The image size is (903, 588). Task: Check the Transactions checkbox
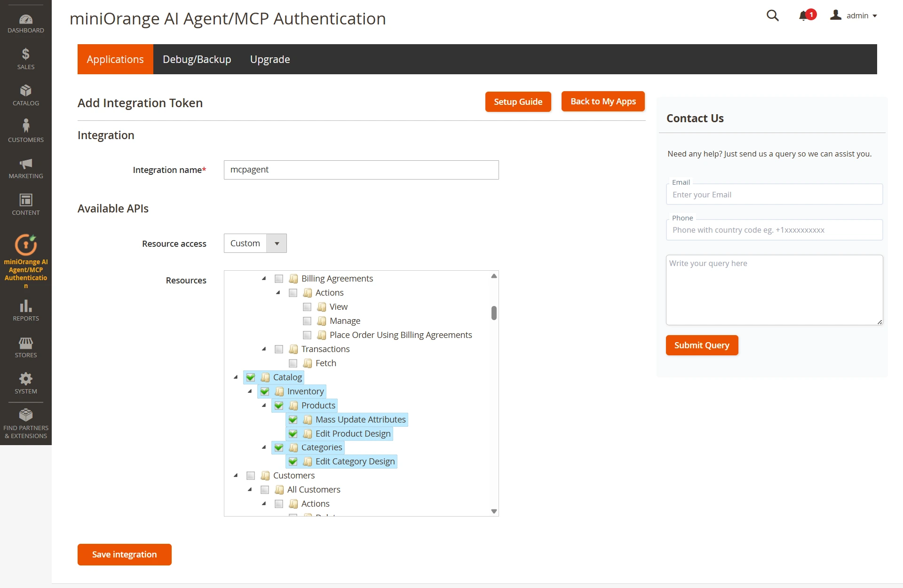(279, 349)
